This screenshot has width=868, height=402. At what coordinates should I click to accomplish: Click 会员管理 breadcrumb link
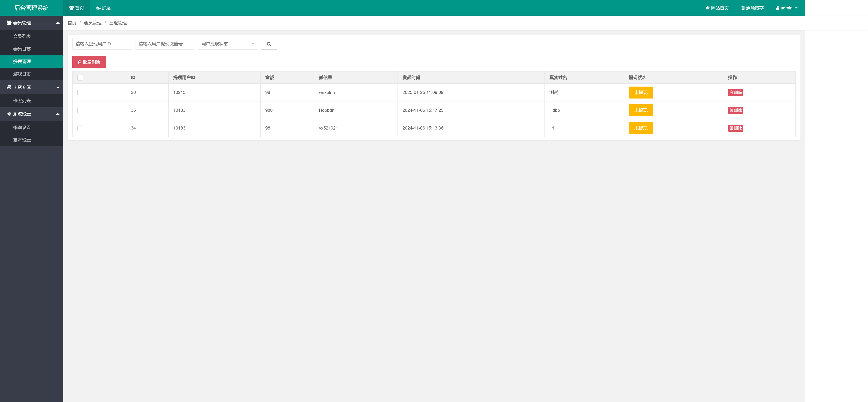click(x=93, y=23)
